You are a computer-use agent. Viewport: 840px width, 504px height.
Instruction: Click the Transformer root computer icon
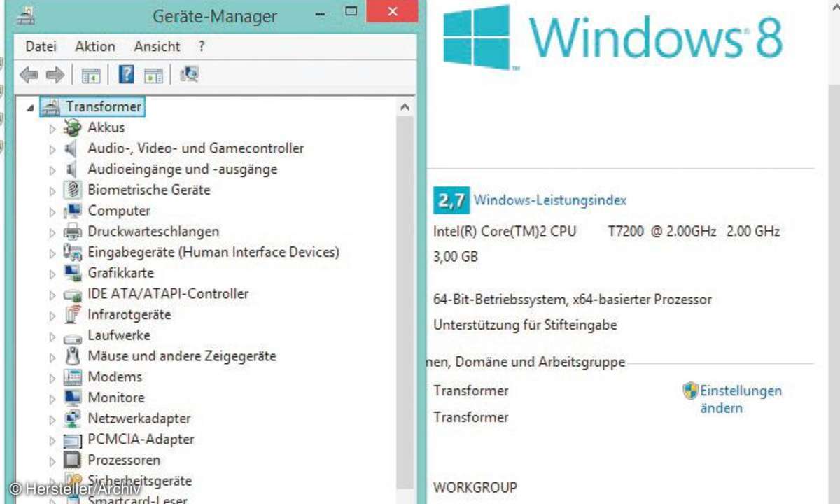pyautogui.click(x=50, y=106)
